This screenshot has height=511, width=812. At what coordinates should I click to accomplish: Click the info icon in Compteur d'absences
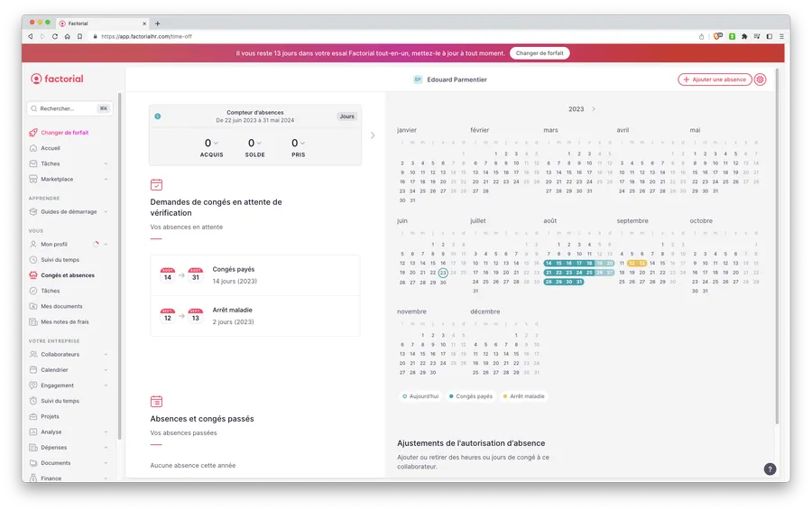tap(158, 116)
